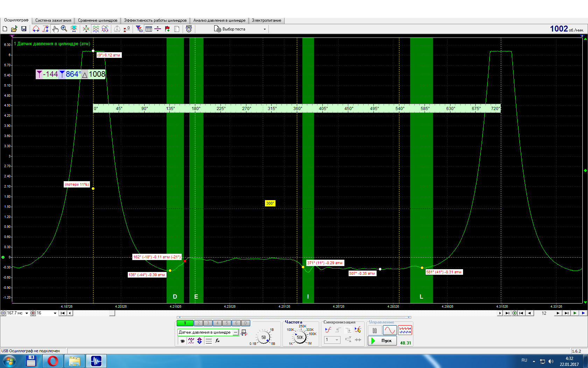
Task: Activate the magnifier zoom tool
Action: coord(64,29)
